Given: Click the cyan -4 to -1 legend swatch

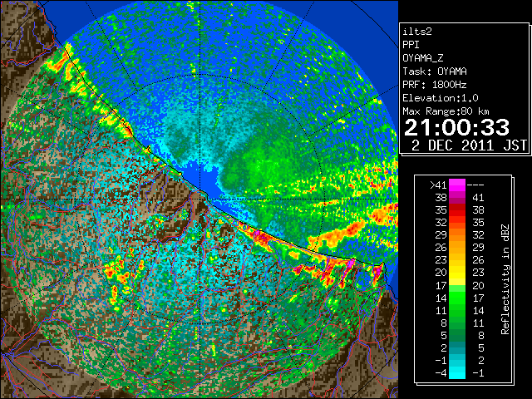Looking at the screenshot, I should [457, 373].
